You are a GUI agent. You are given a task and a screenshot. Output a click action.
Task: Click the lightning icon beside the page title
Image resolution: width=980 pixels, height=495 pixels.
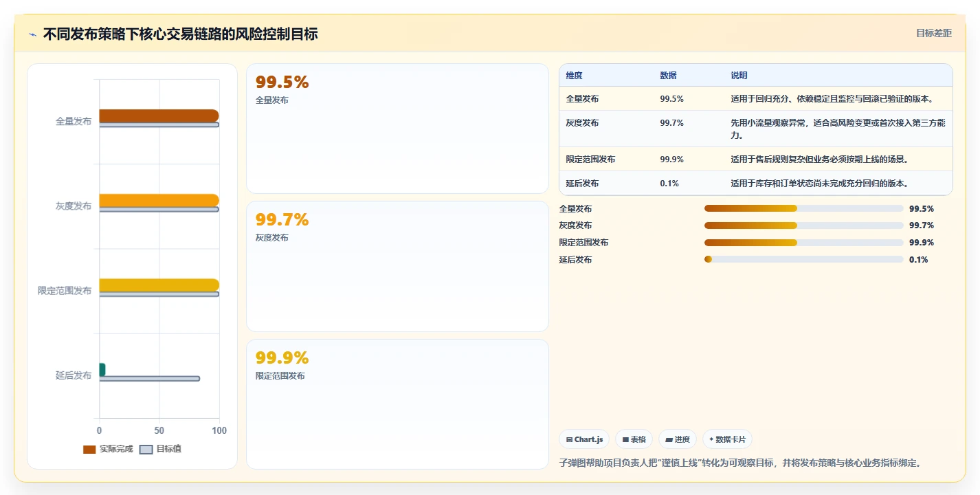(x=33, y=34)
